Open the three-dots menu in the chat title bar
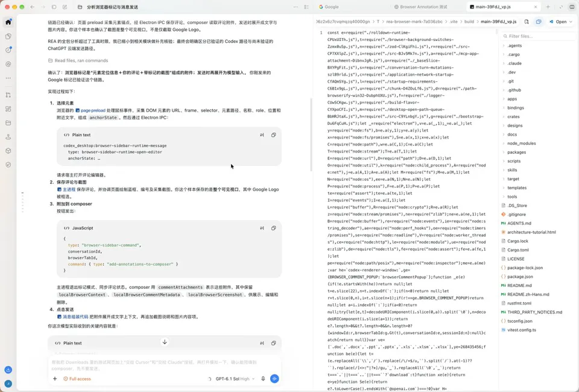 point(296,7)
